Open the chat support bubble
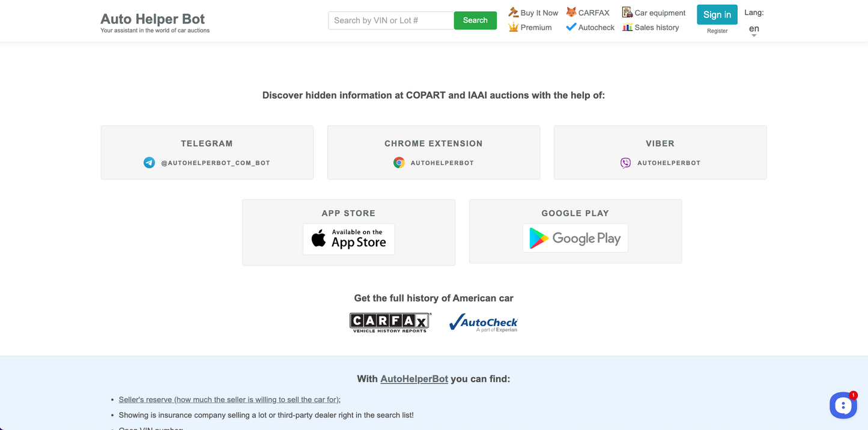 pos(843,405)
